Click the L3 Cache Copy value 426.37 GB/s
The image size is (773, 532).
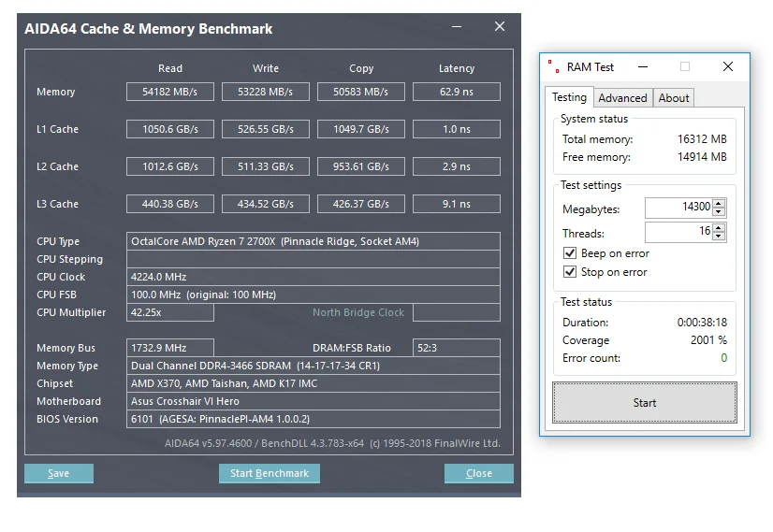(x=361, y=204)
